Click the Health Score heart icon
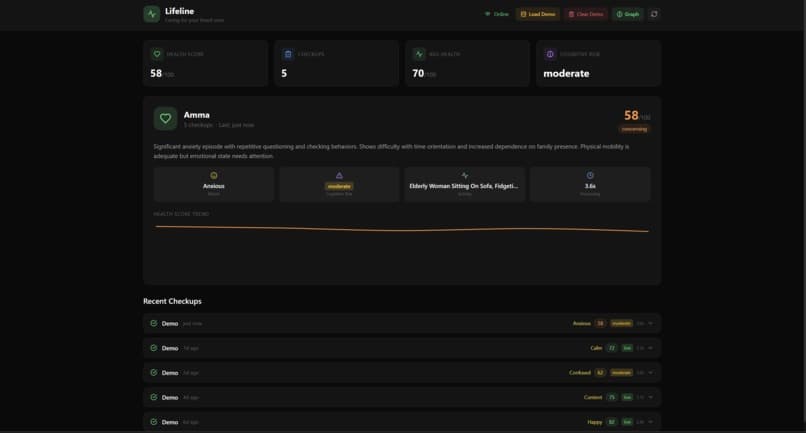 [x=157, y=54]
